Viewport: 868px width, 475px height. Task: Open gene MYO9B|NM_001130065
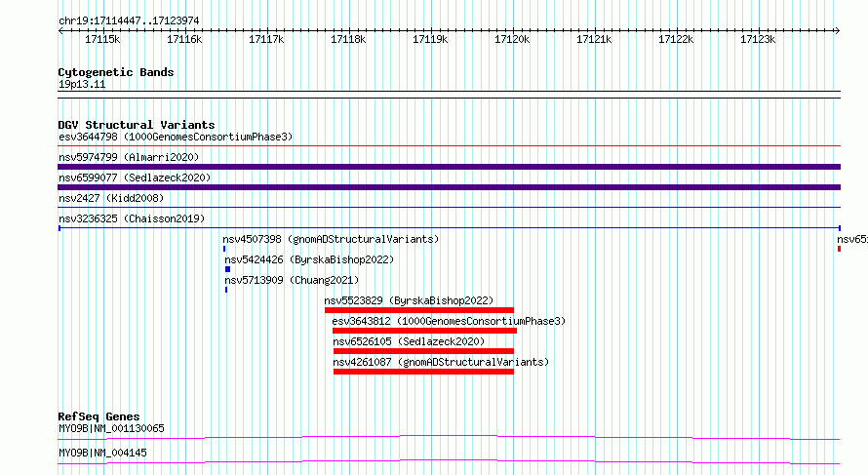(x=111, y=428)
